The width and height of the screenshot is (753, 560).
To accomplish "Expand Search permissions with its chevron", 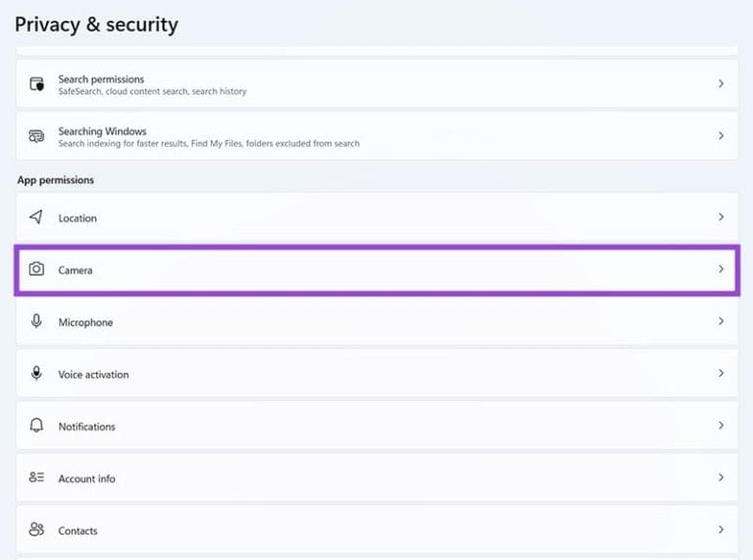I will [721, 83].
